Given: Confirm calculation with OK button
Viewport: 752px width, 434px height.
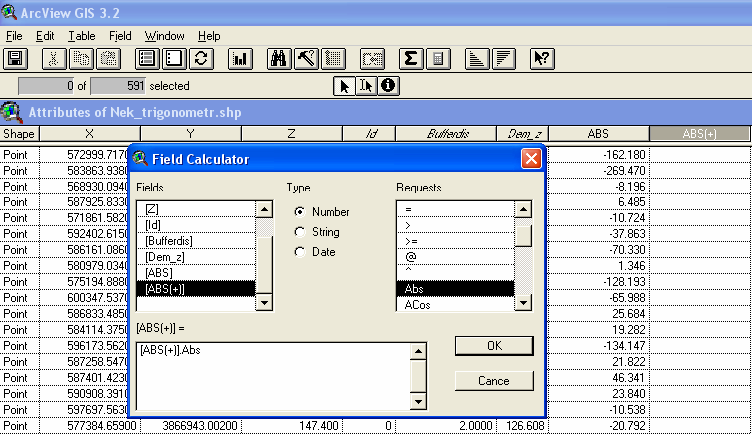Looking at the screenshot, I should click(494, 346).
